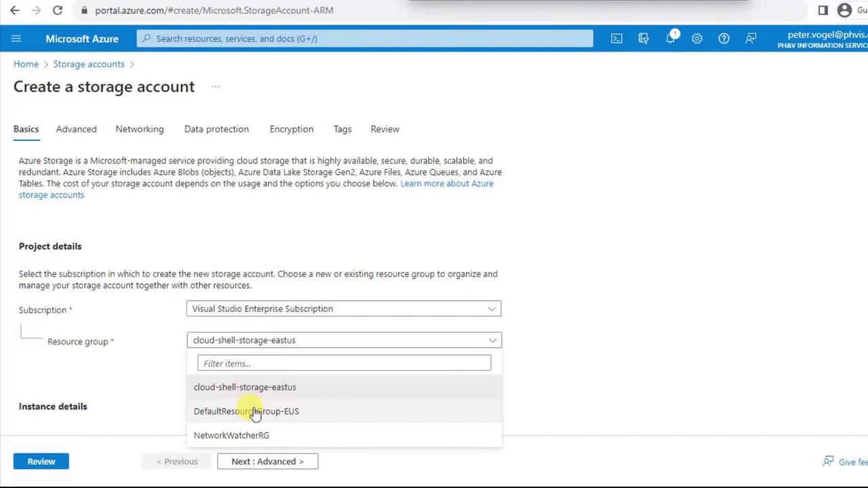Click the browser address bar URL
The image size is (868, 488).
click(214, 10)
